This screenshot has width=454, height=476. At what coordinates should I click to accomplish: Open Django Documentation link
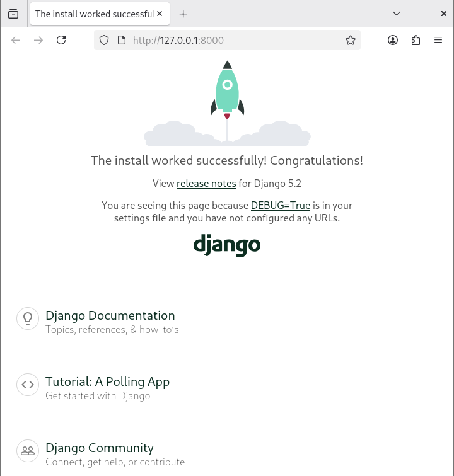point(110,316)
